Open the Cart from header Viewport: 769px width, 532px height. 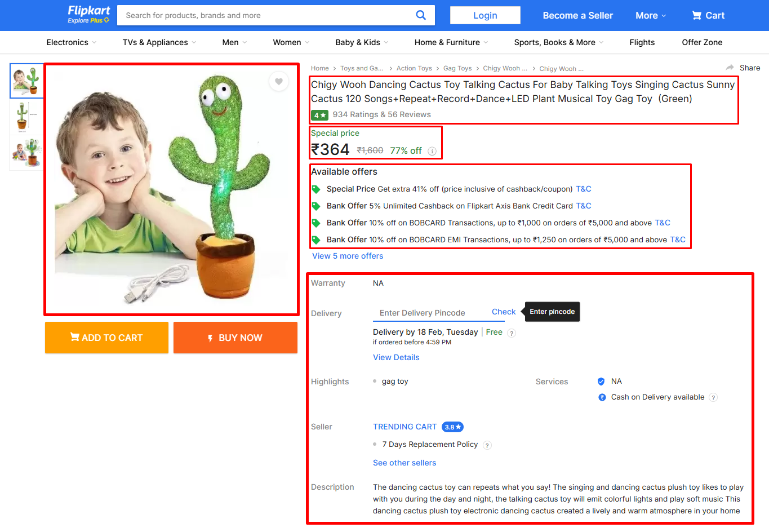click(x=708, y=15)
